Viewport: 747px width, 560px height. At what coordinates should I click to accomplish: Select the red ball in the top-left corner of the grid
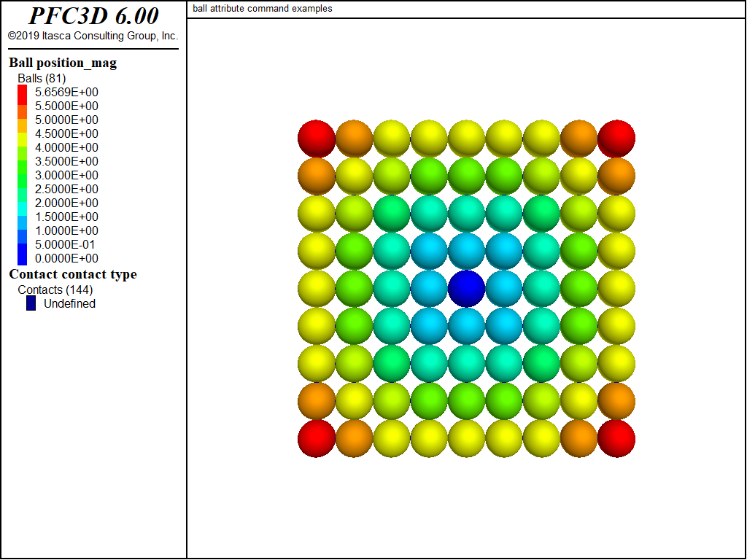click(317, 139)
